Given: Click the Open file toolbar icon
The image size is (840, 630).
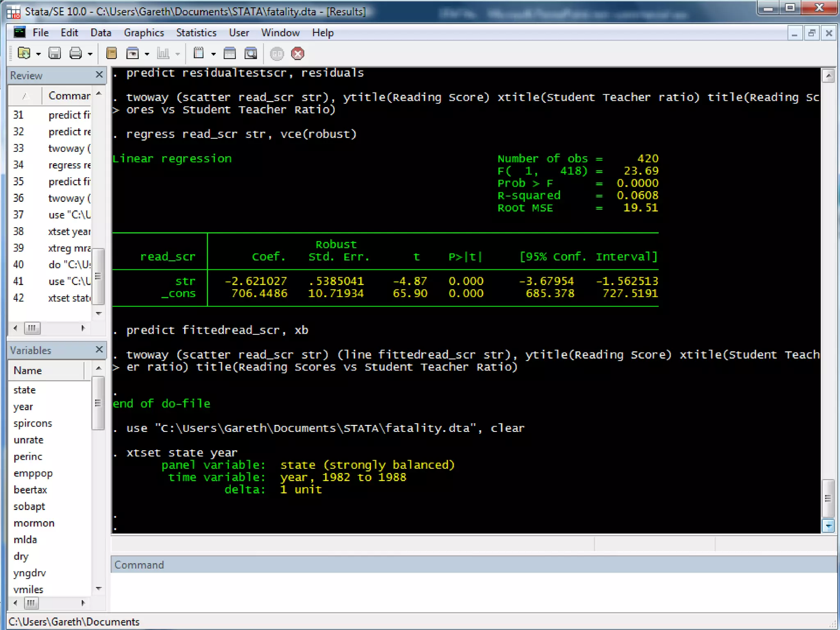Looking at the screenshot, I should click(x=24, y=53).
